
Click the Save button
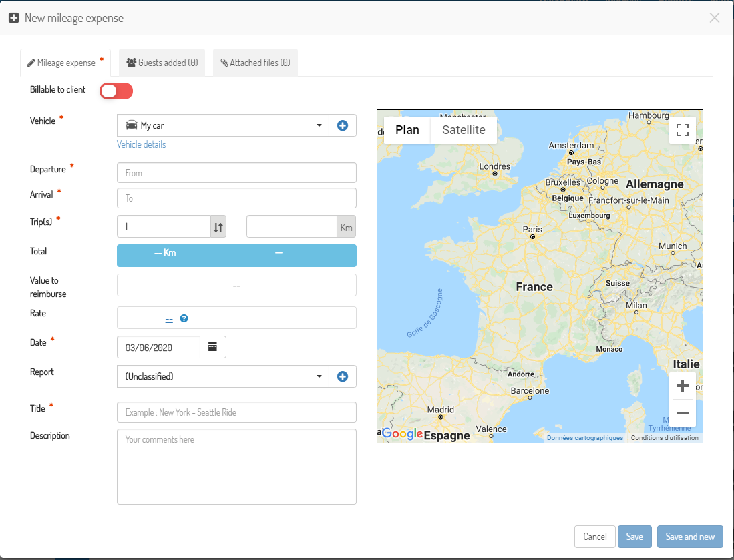click(x=634, y=537)
